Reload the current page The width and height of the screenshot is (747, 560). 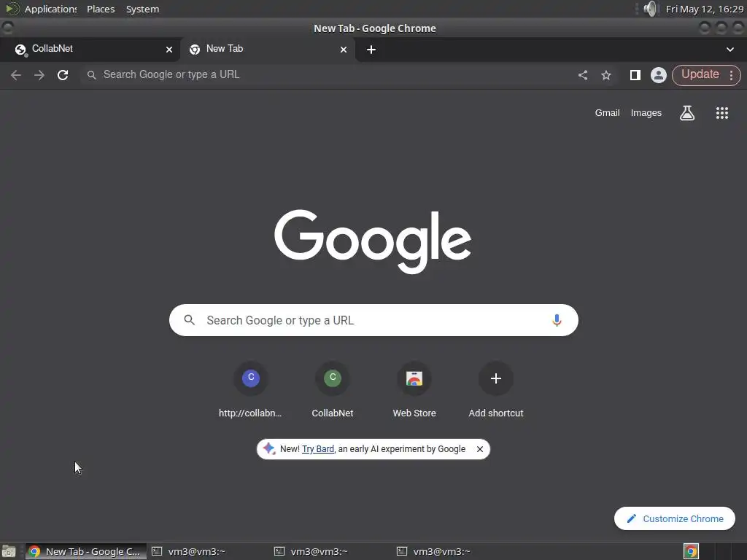pyautogui.click(x=63, y=75)
